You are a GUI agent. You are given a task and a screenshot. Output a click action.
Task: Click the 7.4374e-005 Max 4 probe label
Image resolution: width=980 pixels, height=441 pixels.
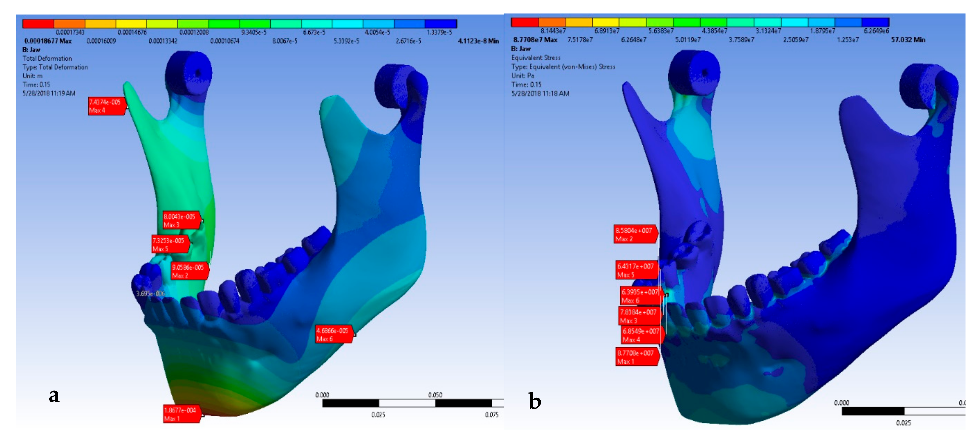[x=106, y=106]
